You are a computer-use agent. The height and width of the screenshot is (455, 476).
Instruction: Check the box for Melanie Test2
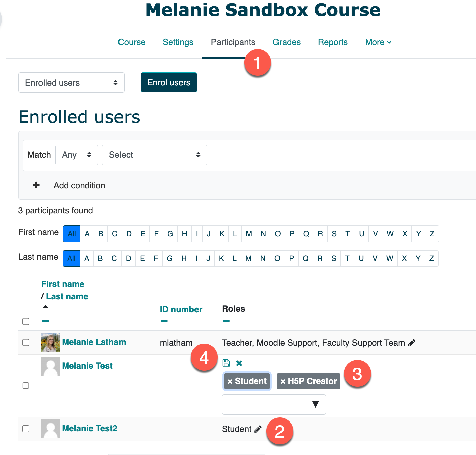26,429
